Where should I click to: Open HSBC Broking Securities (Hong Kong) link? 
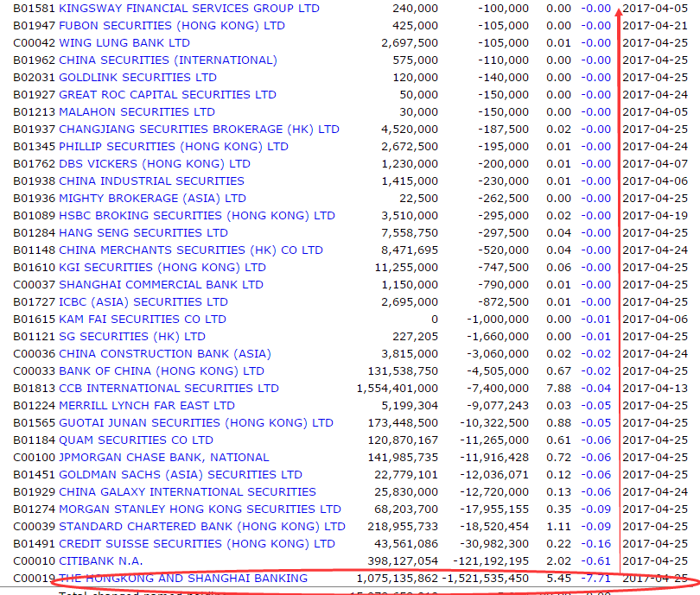point(197,216)
